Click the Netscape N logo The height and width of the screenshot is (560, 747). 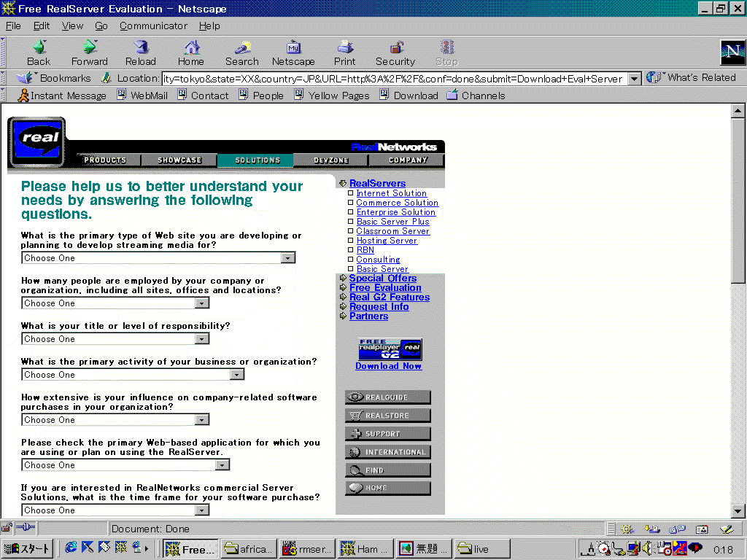pyautogui.click(x=732, y=52)
